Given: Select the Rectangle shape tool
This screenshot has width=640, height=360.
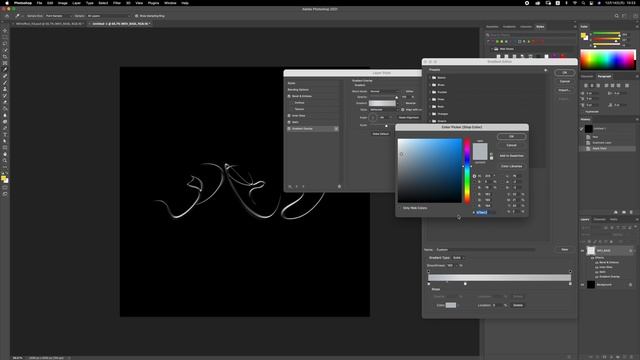Looking at the screenshot, I should (x=5, y=148).
